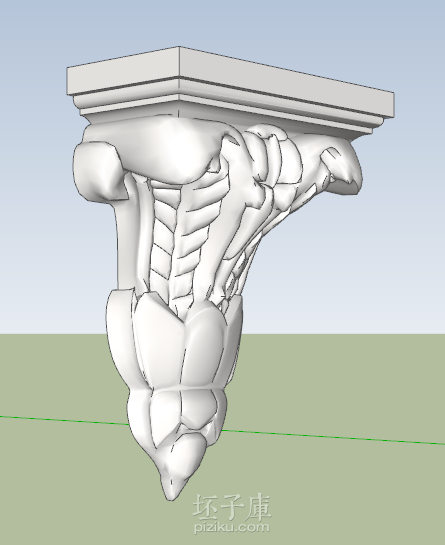This screenshot has width=445, height=545.
Task: Select the long side face of top slab
Action: pyautogui.click(x=287, y=83)
